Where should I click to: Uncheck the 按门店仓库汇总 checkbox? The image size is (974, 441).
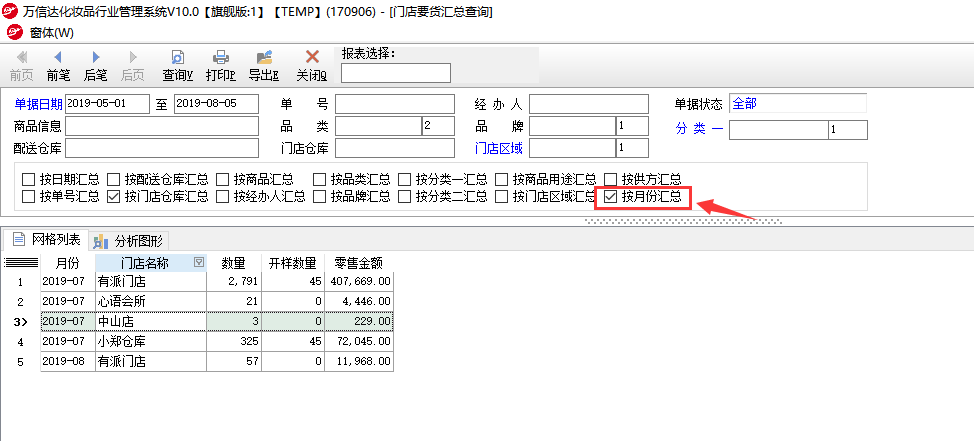point(113,198)
